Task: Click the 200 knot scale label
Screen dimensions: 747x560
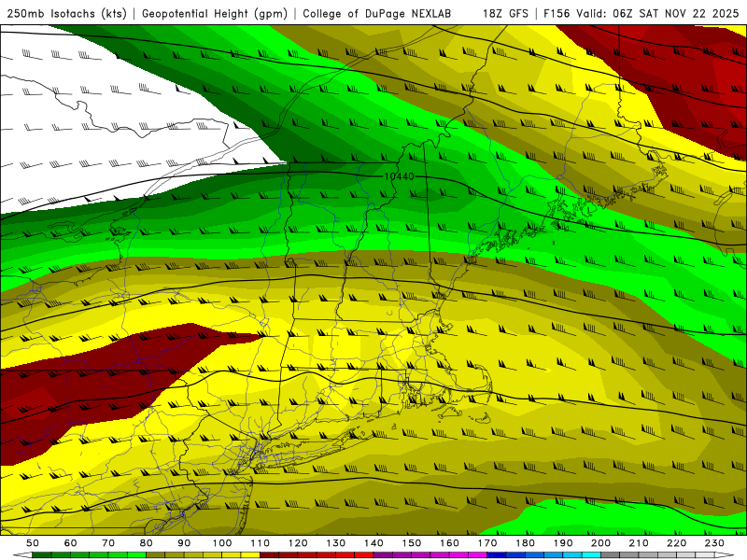Action: (x=601, y=543)
